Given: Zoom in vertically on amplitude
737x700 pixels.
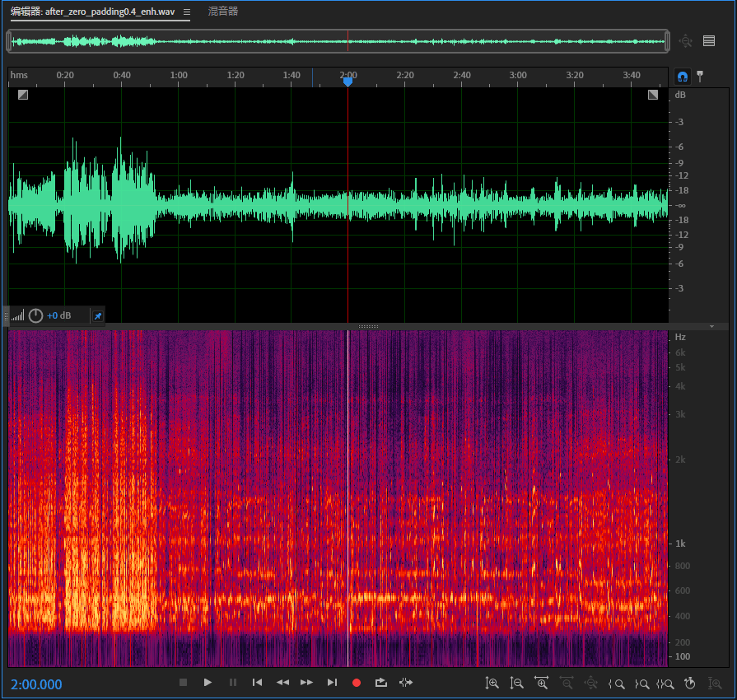Looking at the screenshot, I should click(492, 683).
